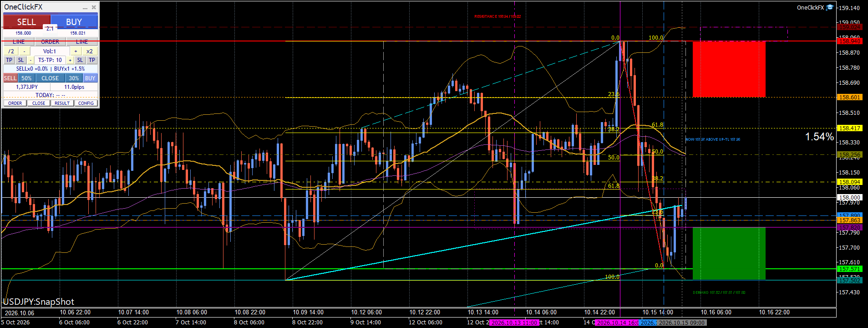Screen dimensions: 868x328
Task: Decrease TS-TP using the minus button
Action: [x=30, y=60]
